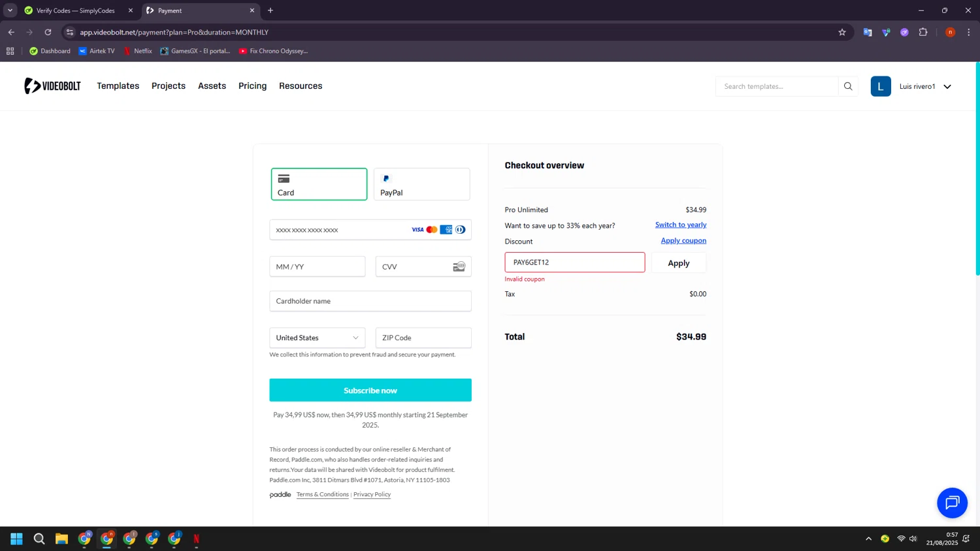Click the CVV card help icon
Image resolution: width=980 pixels, height=551 pixels.
[x=459, y=266]
